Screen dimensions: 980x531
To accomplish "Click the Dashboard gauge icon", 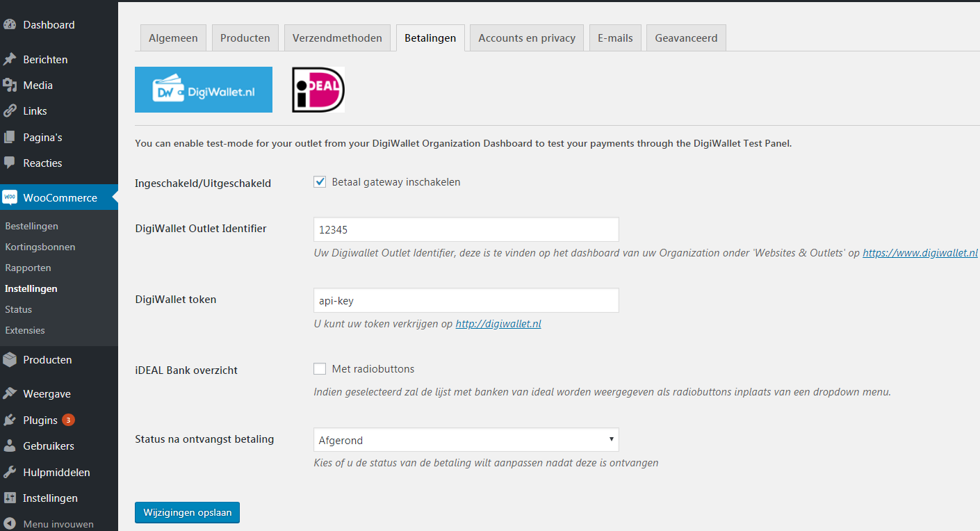I will pos(10,25).
